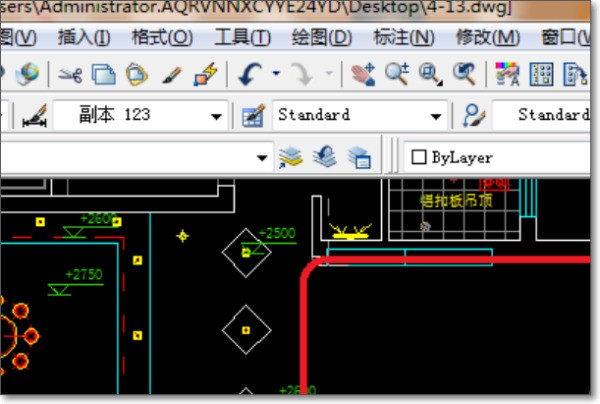Click the Zoom Previous icon
The width and height of the screenshot is (600, 404).
click(464, 74)
